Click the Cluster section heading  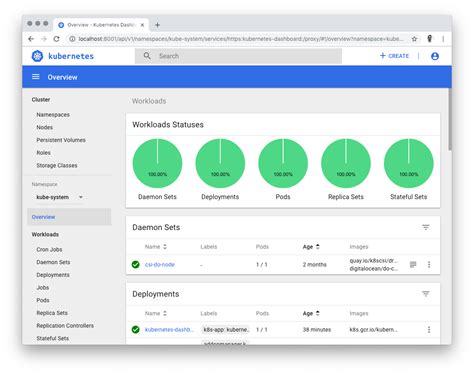coord(41,100)
